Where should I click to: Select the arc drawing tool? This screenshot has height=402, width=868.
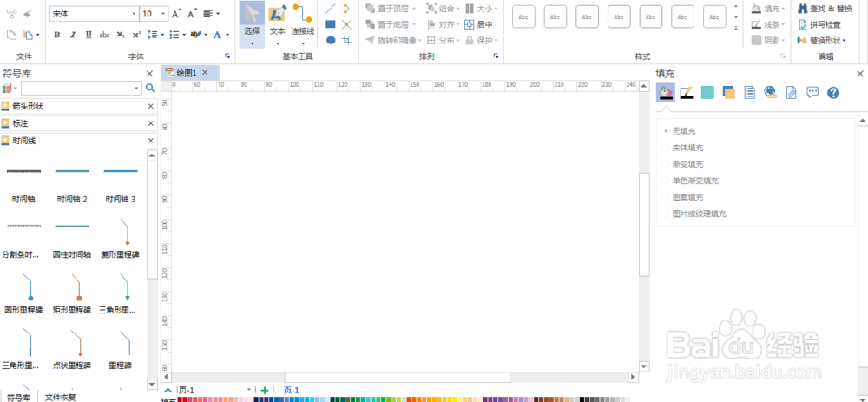(346, 9)
